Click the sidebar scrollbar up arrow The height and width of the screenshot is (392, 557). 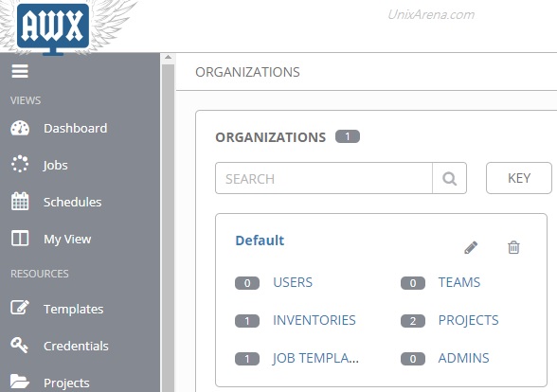[x=168, y=58]
